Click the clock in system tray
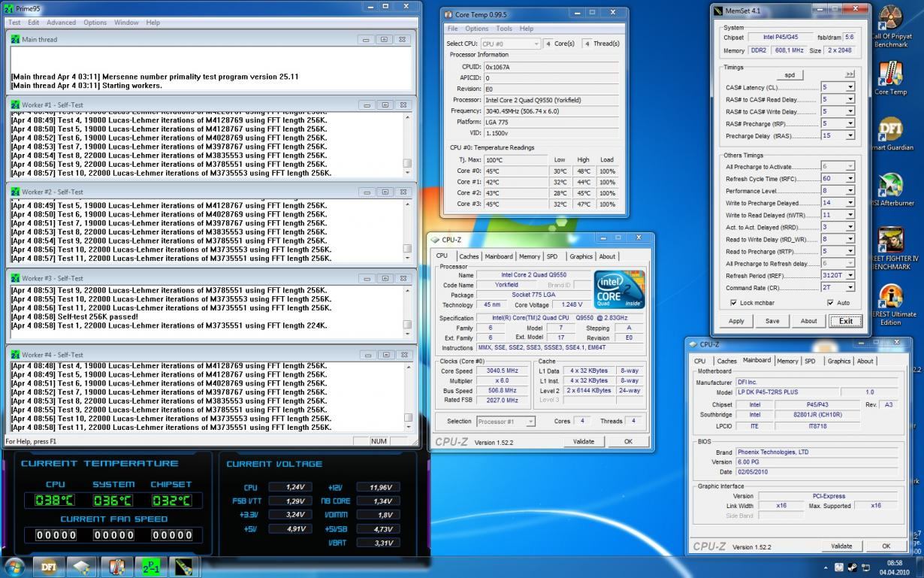Screen dimensions: 924x578 [894, 567]
